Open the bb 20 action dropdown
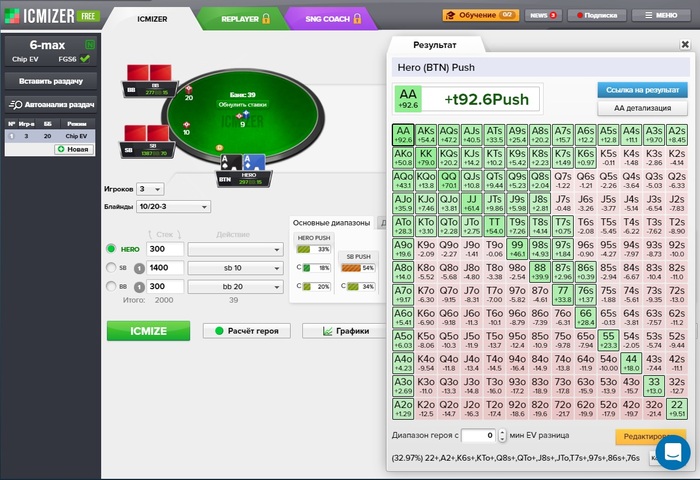The image size is (700, 480). (236, 287)
